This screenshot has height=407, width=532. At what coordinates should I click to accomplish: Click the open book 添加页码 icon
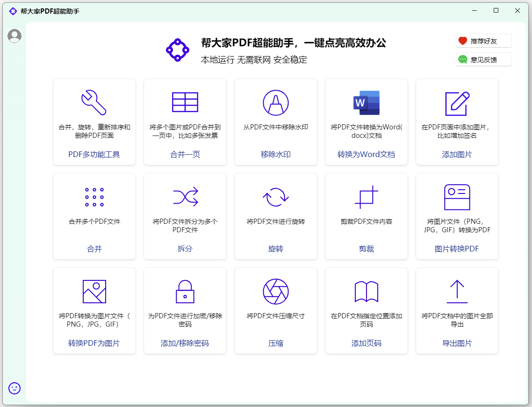(366, 292)
